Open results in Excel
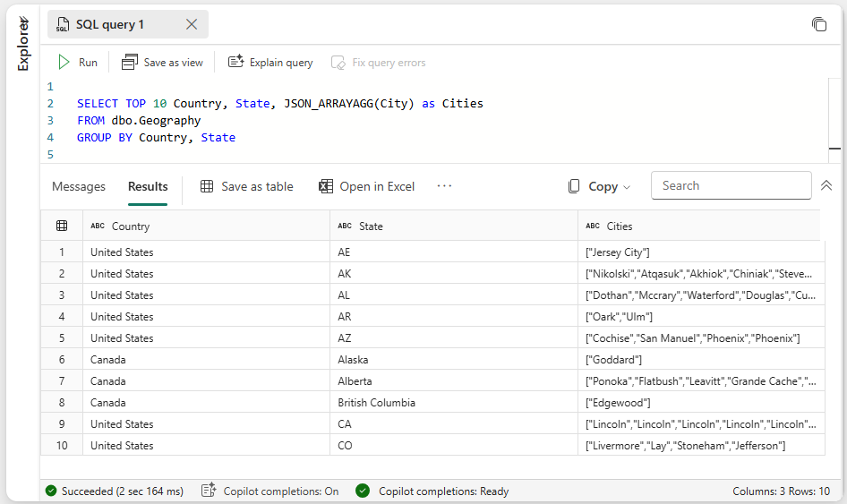 pos(367,186)
